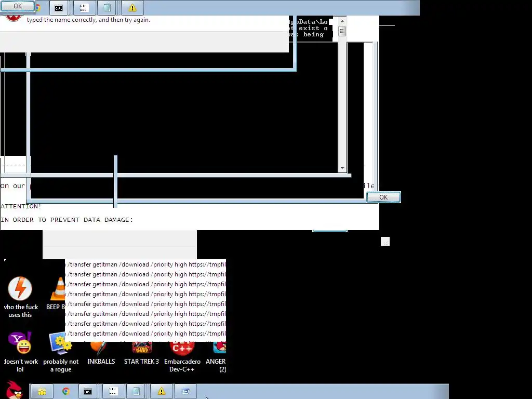
Task: Select the ANGER (2) desktop icon
Action: coord(217,357)
